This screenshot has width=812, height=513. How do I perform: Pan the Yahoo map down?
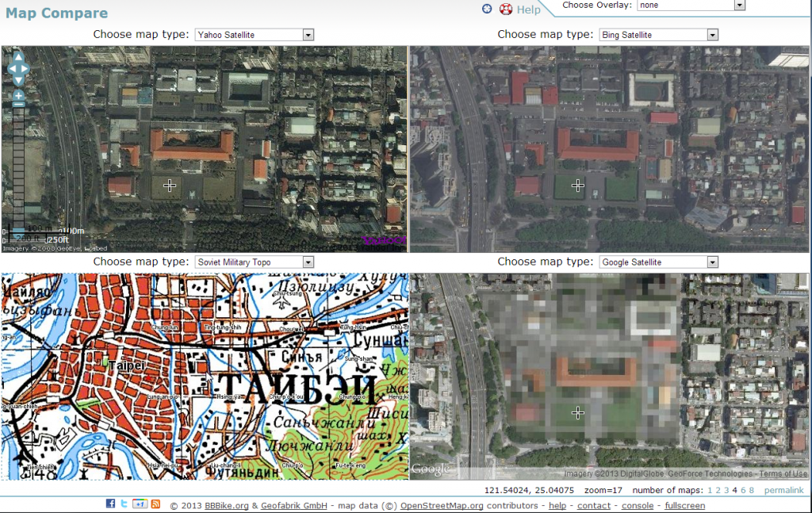click(18, 80)
